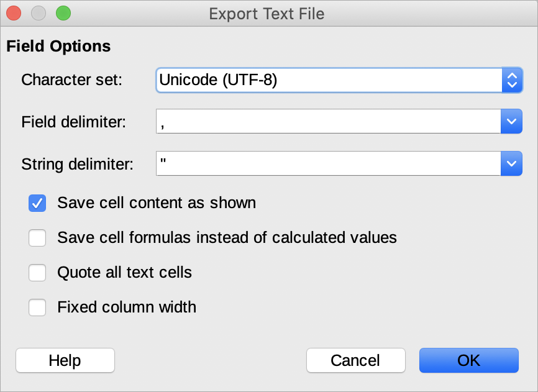Cancel the Export Text File dialog
This screenshot has height=392, width=538.
point(356,360)
